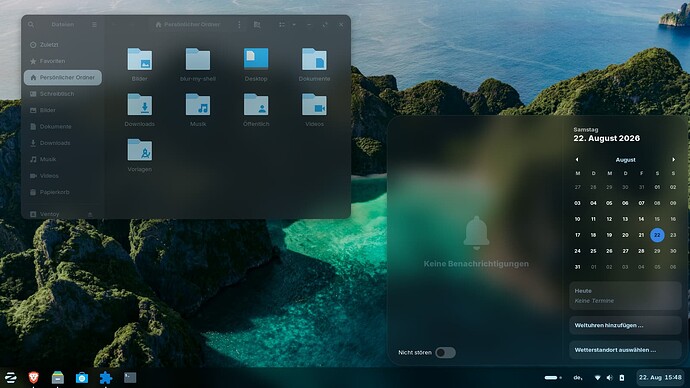Go to next month in calendar
The image size is (690, 388).
click(x=673, y=160)
